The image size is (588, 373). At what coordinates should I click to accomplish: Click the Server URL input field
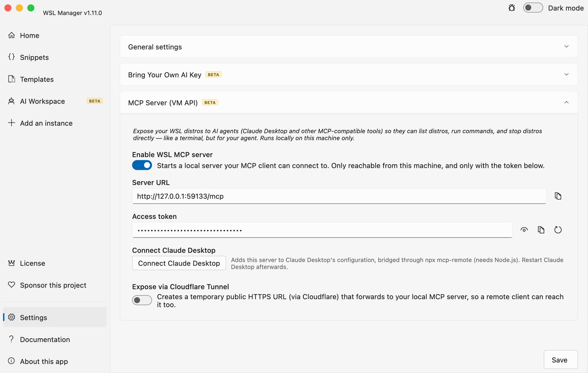(x=339, y=196)
